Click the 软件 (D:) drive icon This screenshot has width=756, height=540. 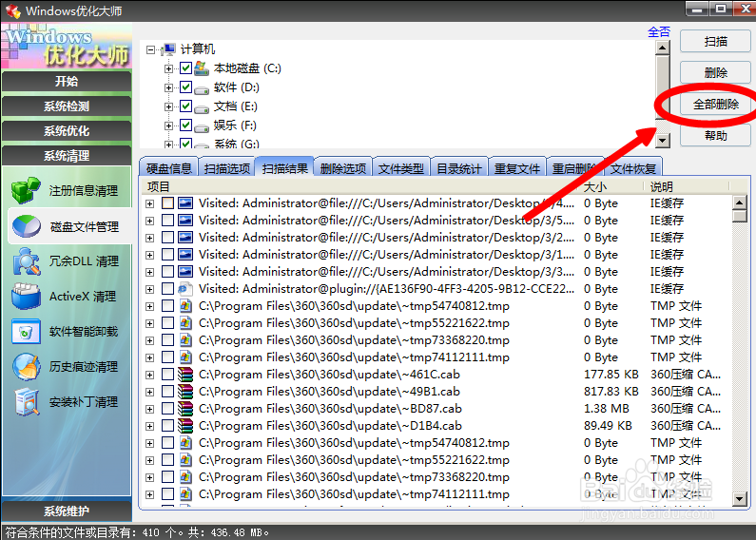click(202, 88)
